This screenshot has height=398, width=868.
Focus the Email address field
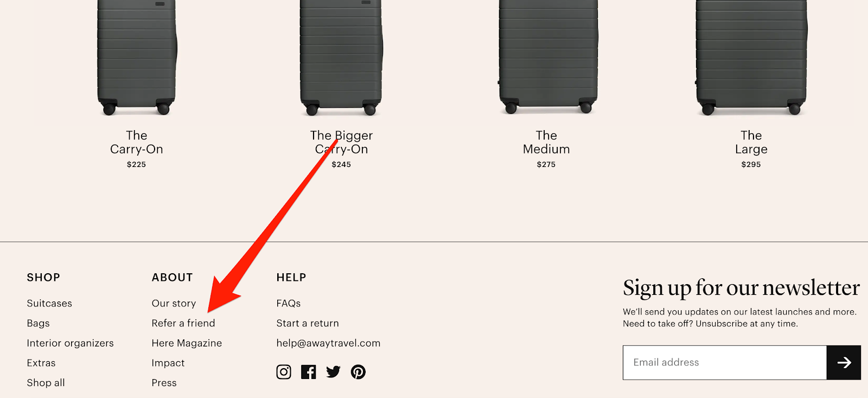click(725, 363)
